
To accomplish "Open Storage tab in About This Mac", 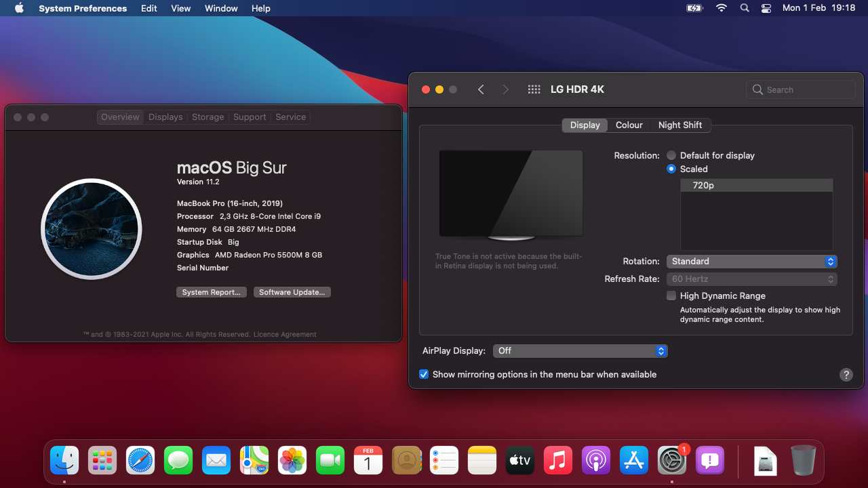I will (208, 117).
